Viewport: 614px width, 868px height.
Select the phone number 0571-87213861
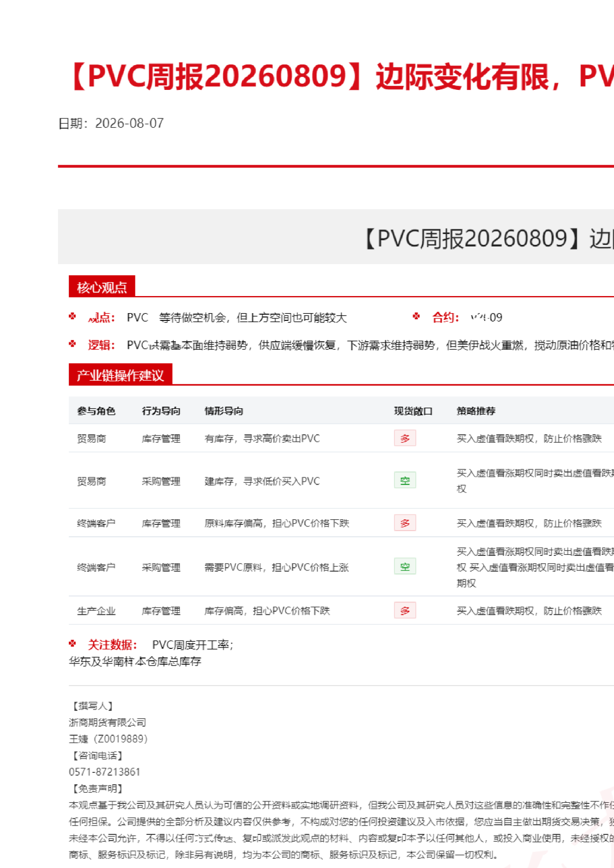(x=104, y=772)
